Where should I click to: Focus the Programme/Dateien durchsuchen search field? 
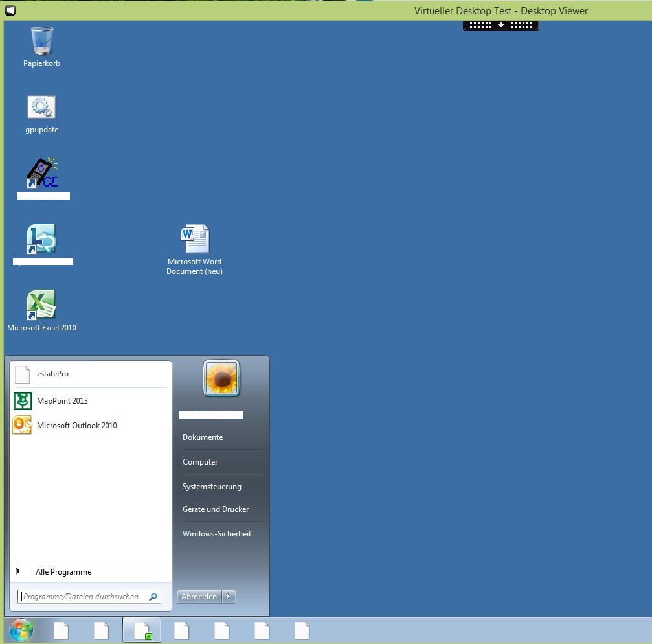point(89,597)
